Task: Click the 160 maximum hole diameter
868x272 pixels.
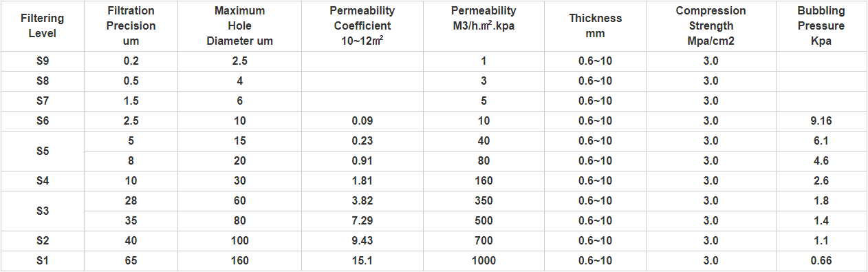Action: [x=240, y=261]
